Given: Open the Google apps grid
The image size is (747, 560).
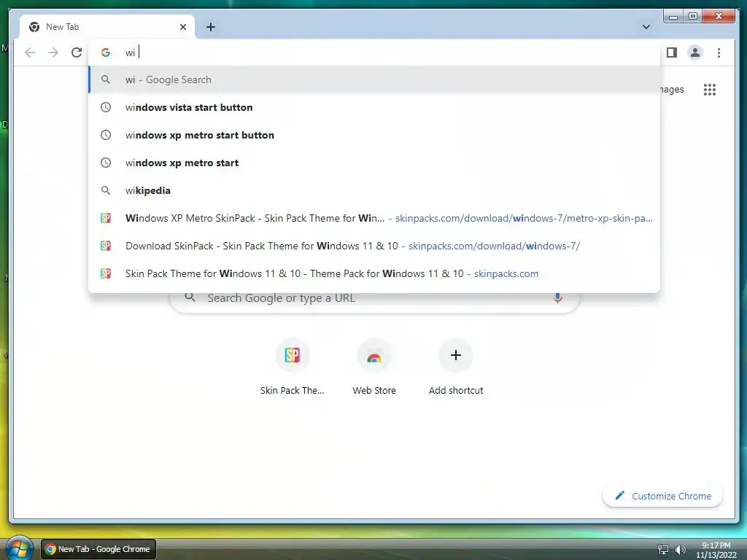Looking at the screenshot, I should pyautogui.click(x=710, y=90).
